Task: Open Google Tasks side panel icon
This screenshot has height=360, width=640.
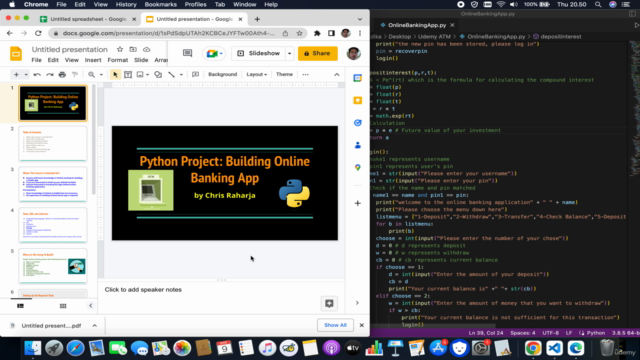Action: 358,123
